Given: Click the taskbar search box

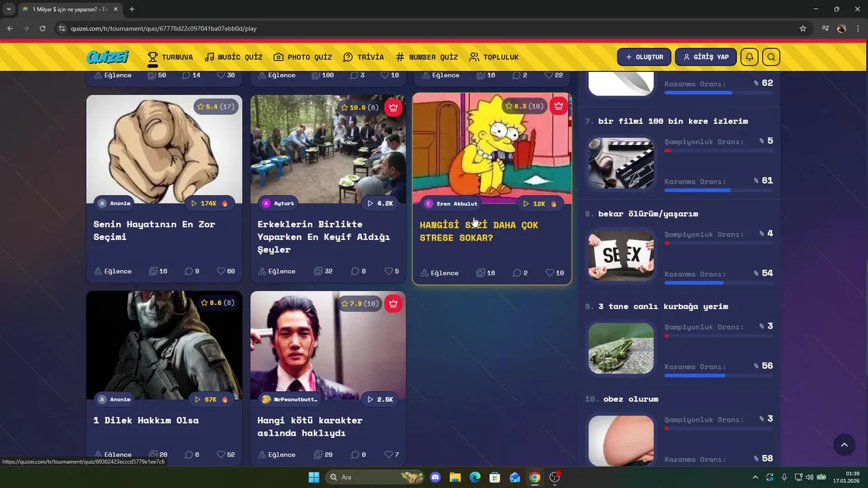Looking at the screenshot, I should click(x=375, y=477).
